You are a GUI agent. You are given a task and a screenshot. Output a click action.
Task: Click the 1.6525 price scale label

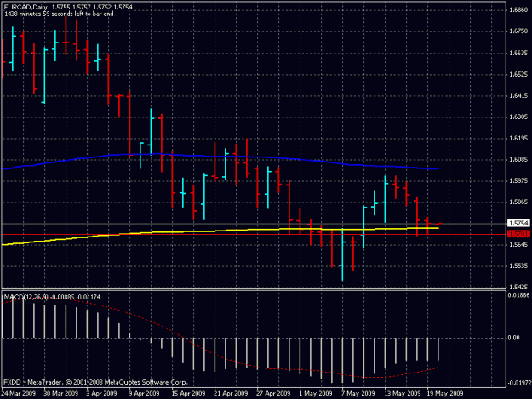[x=518, y=74]
